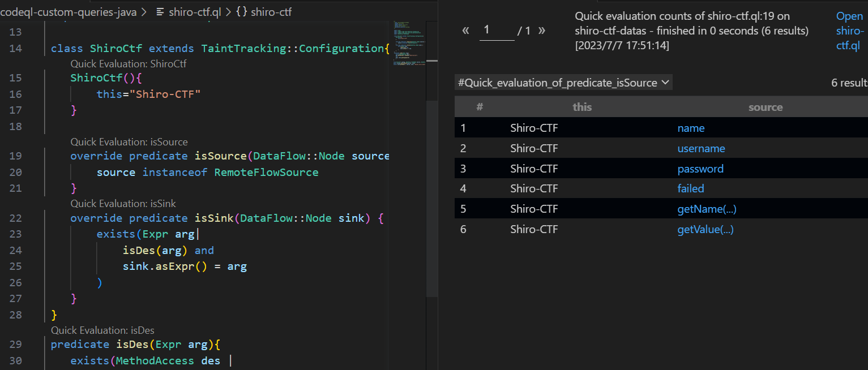Open the 'getName(...)' source result link

(x=707, y=209)
